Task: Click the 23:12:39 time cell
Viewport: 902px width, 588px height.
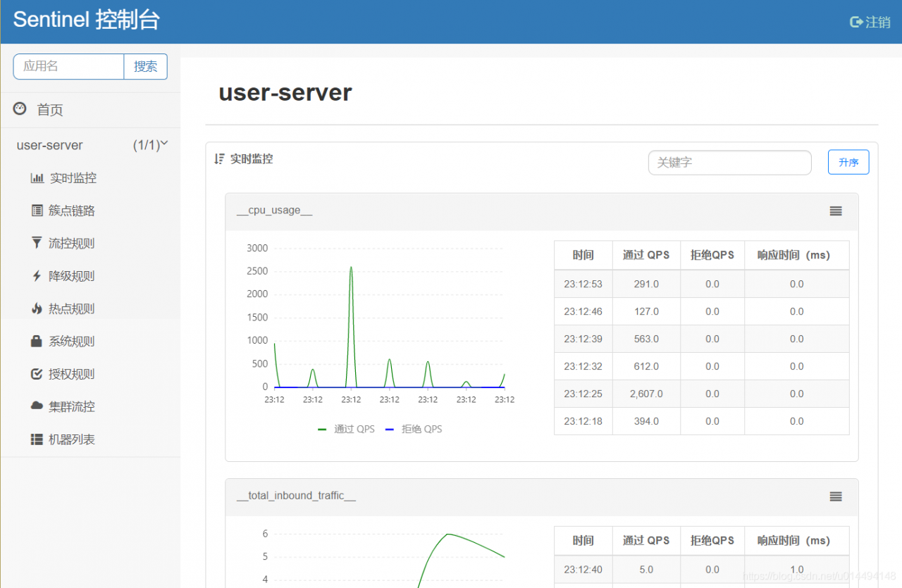Action: click(x=583, y=339)
